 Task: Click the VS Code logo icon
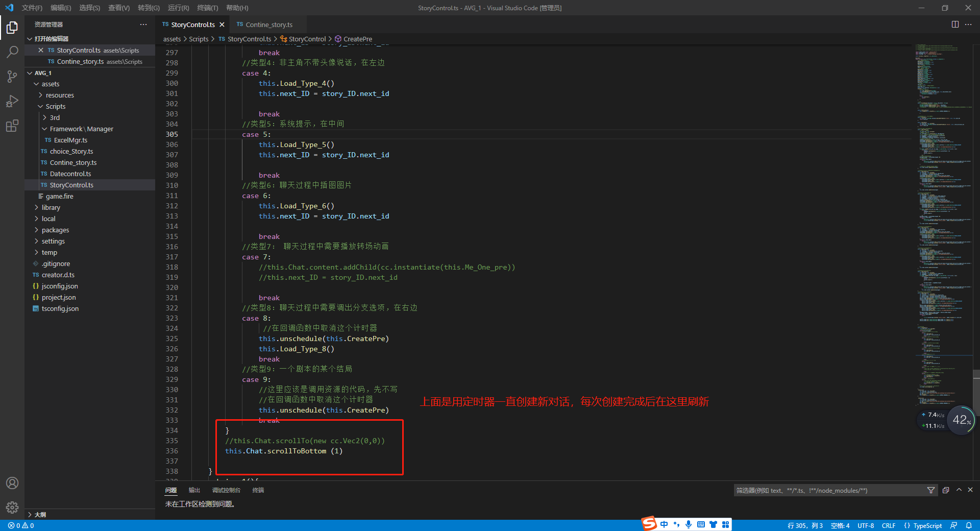pos(9,8)
